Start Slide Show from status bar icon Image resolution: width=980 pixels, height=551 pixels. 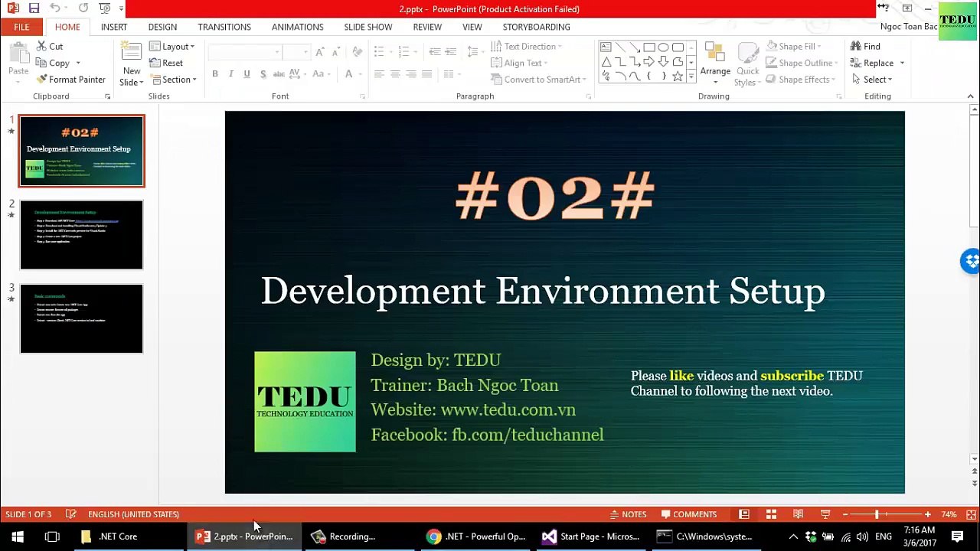coord(825,514)
